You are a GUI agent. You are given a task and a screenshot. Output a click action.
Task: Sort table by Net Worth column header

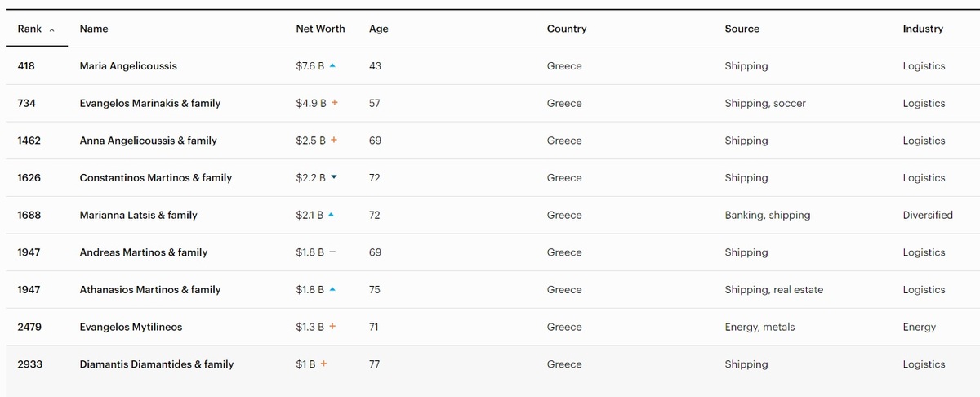(320, 29)
